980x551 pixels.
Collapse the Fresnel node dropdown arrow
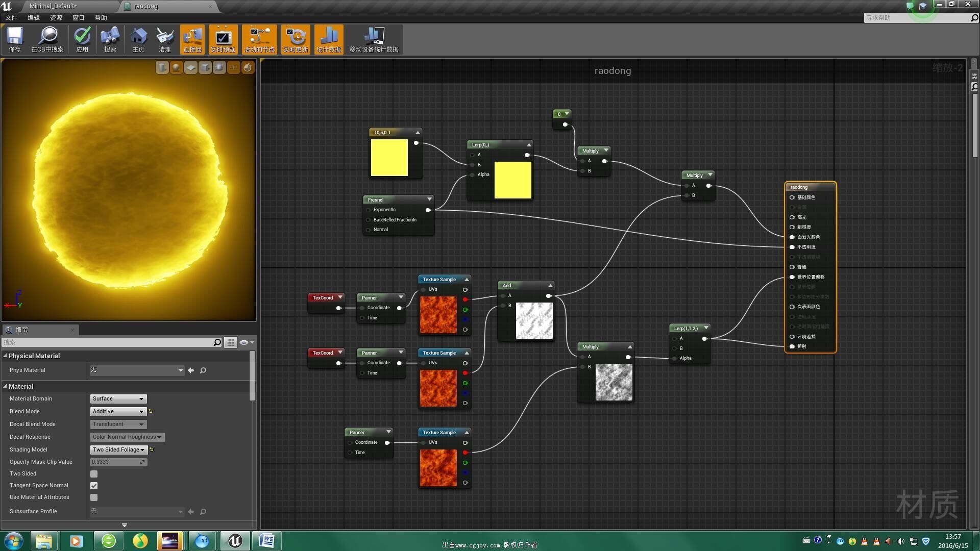coord(429,199)
